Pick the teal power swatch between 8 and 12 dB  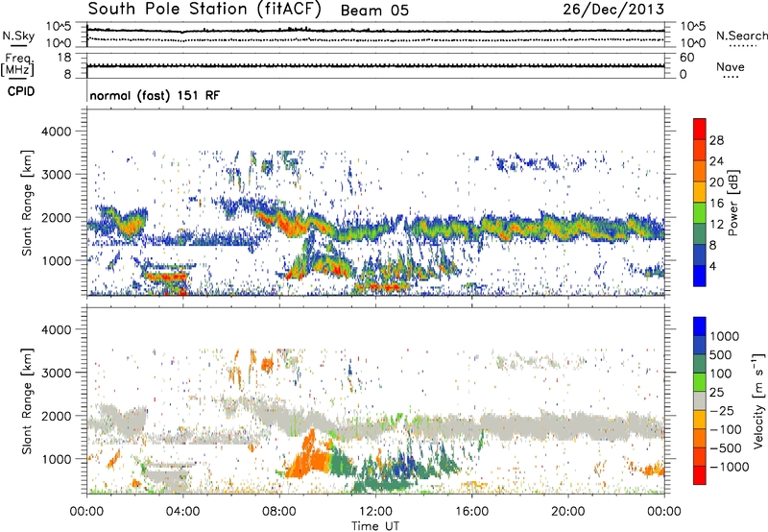700,233
